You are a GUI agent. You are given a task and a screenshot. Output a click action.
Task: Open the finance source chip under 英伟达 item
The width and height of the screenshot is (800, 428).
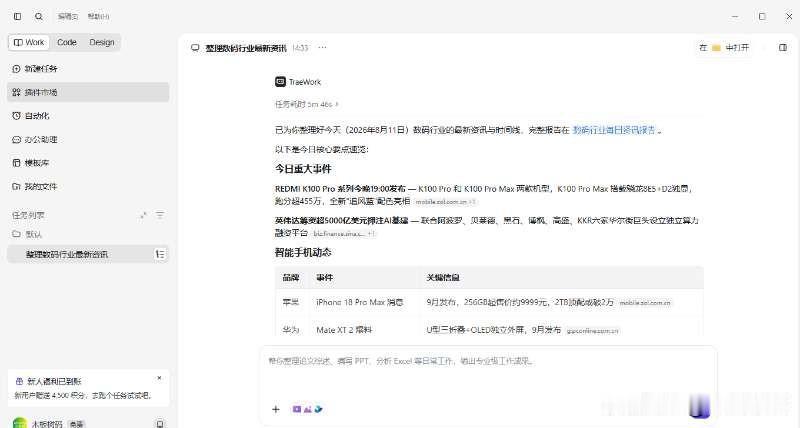click(344, 234)
